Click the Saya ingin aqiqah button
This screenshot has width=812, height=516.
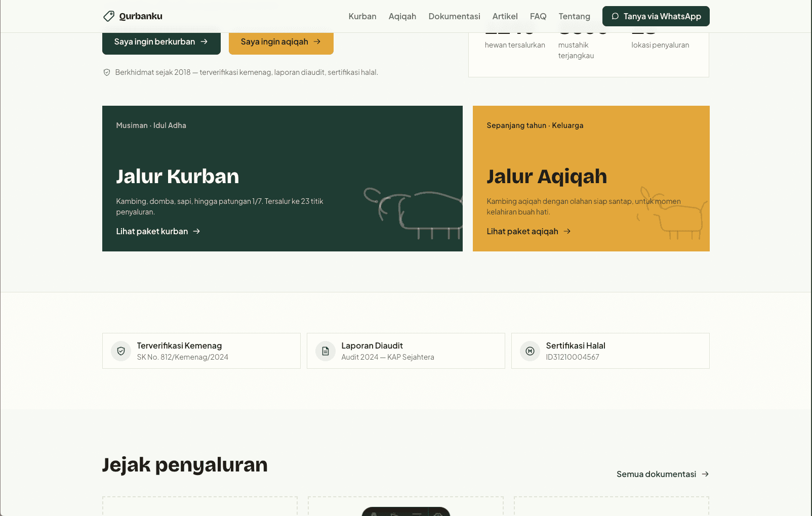tap(281, 42)
